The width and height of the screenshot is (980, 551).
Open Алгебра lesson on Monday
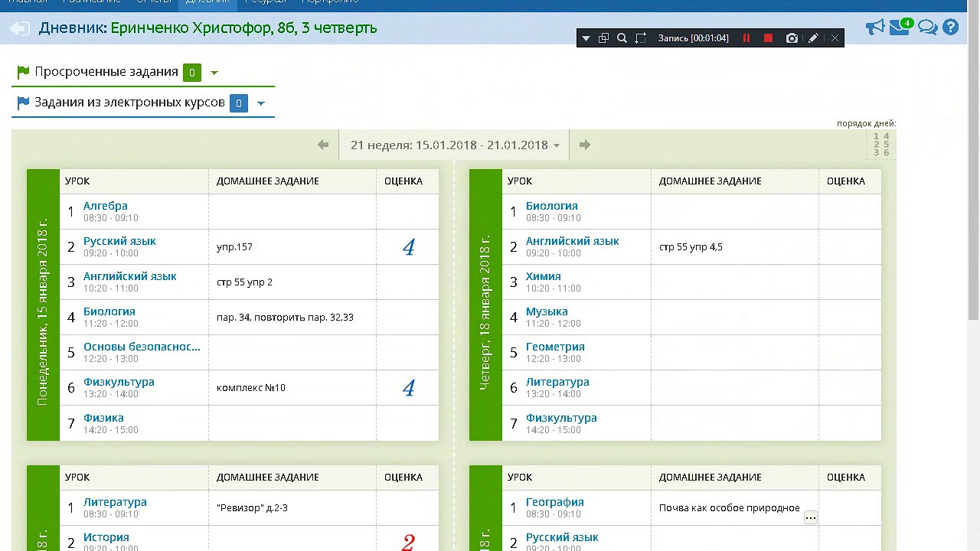click(106, 206)
